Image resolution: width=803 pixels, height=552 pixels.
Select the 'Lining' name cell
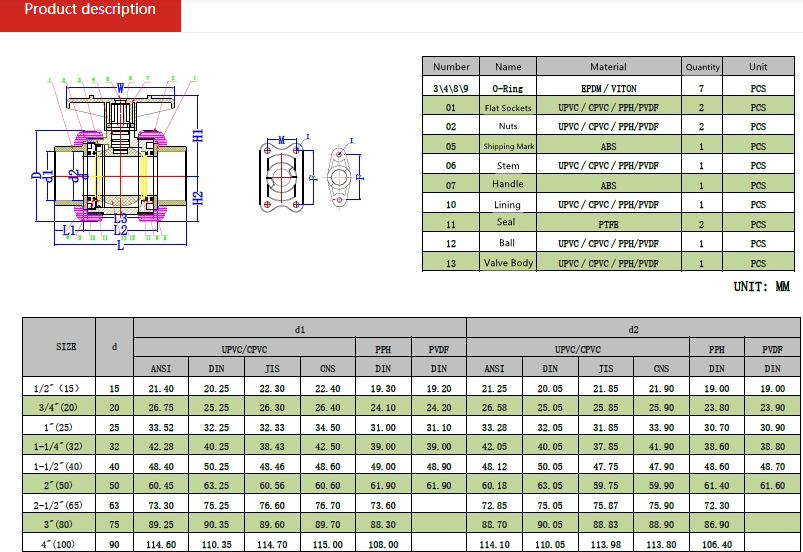point(508,204)
